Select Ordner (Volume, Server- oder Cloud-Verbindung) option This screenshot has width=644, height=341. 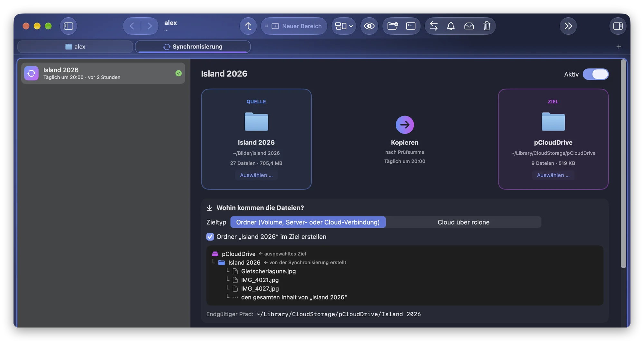pos(308,222)
